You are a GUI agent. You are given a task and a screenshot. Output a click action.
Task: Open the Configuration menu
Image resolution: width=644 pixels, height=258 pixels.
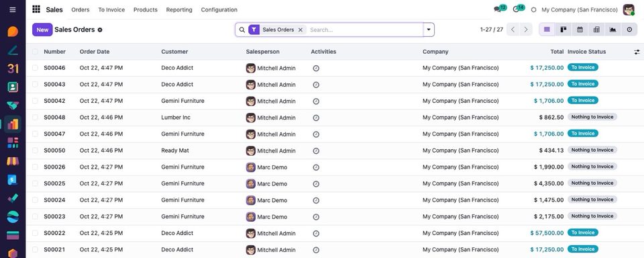[219, 9]
